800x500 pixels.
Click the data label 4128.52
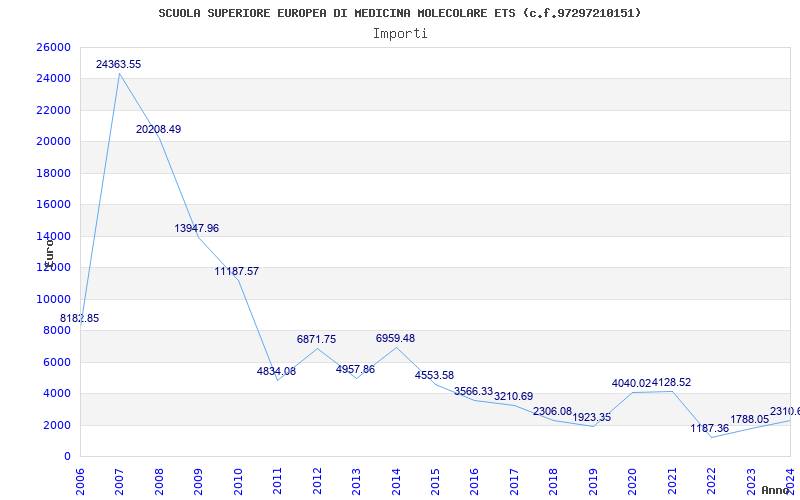pyautogui.click(x=671, y=382)
